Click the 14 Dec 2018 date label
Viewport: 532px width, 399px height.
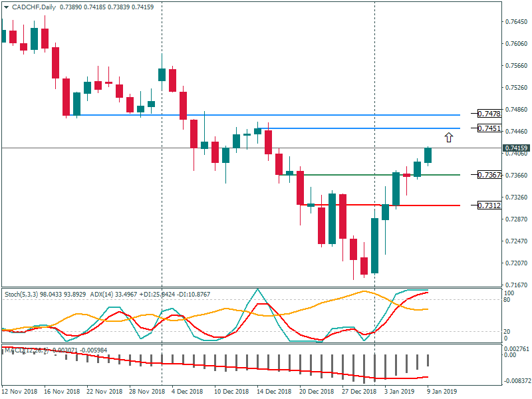(274, 391)
